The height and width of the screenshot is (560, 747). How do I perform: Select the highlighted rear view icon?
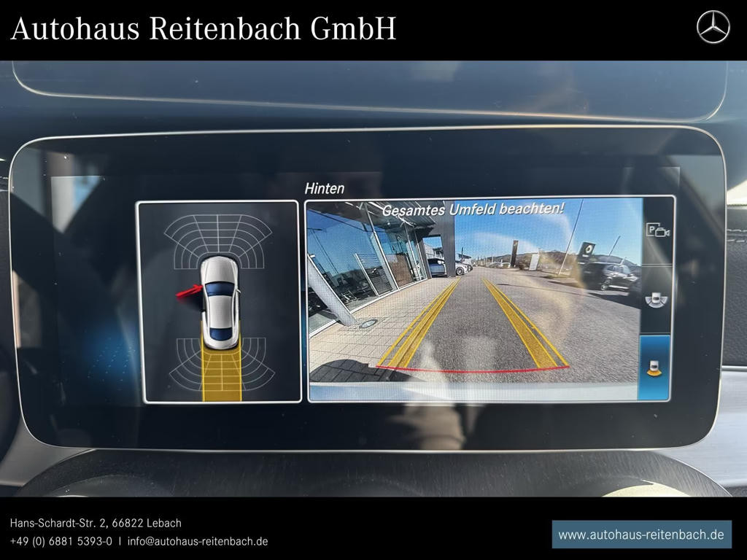pos(655,367)
